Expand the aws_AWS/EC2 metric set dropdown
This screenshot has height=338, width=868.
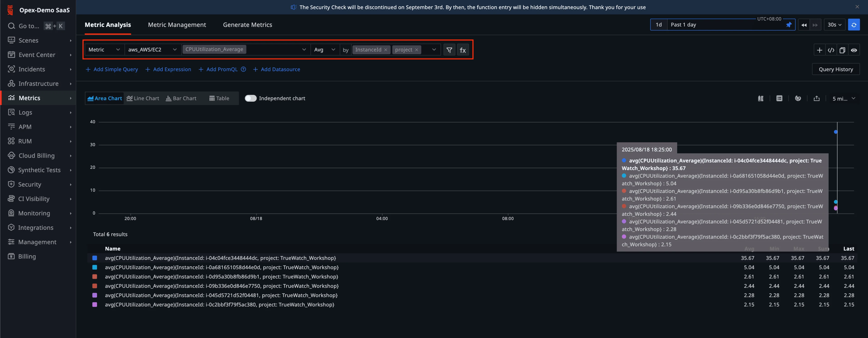pos(152,49)
